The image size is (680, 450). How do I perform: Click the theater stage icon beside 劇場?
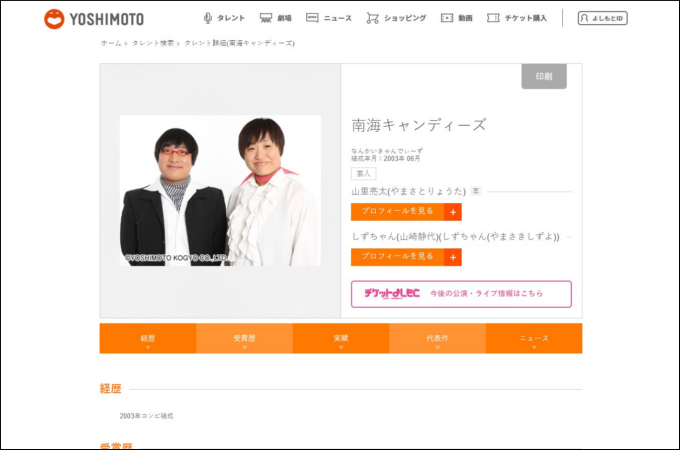click(x=266, y=18)
